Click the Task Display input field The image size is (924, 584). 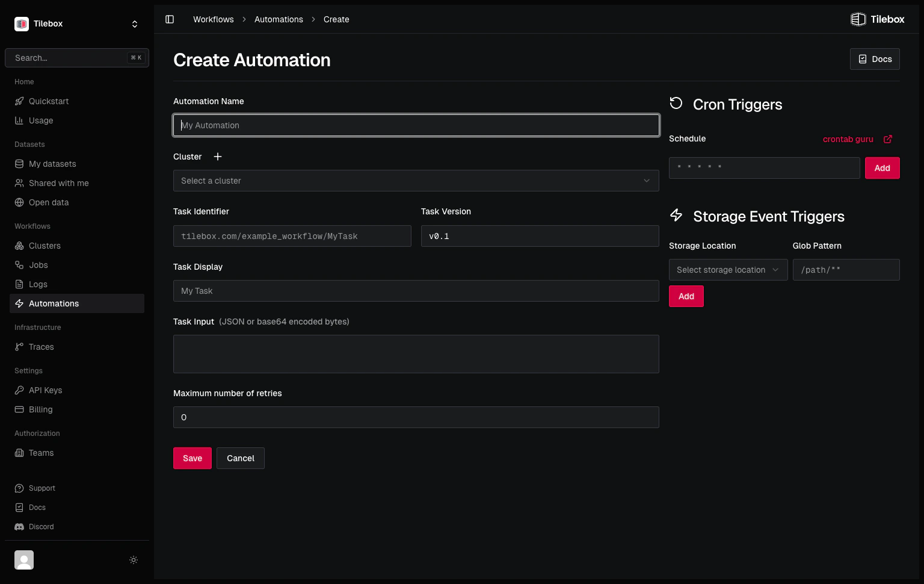[416, 291]
